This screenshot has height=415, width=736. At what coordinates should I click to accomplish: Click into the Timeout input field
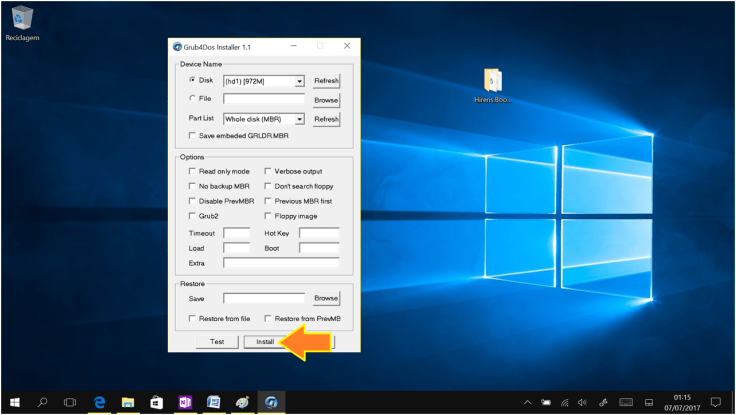coord(237,233)
